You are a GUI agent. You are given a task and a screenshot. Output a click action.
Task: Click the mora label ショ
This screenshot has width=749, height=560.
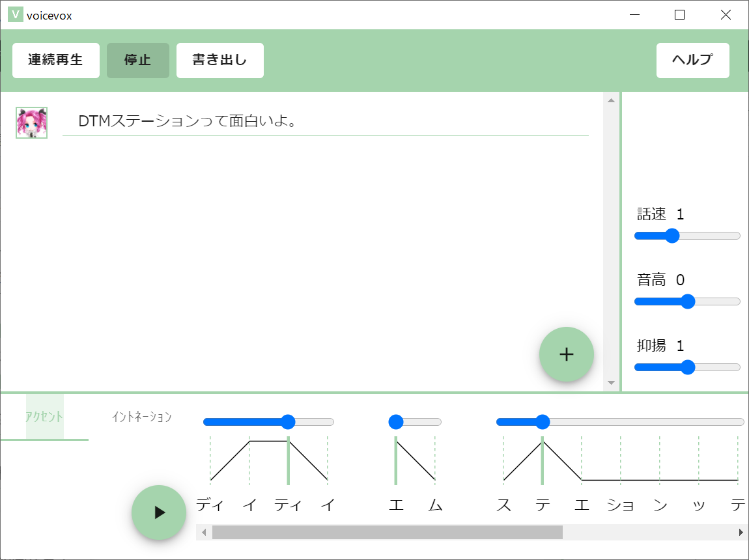(621, 505)
